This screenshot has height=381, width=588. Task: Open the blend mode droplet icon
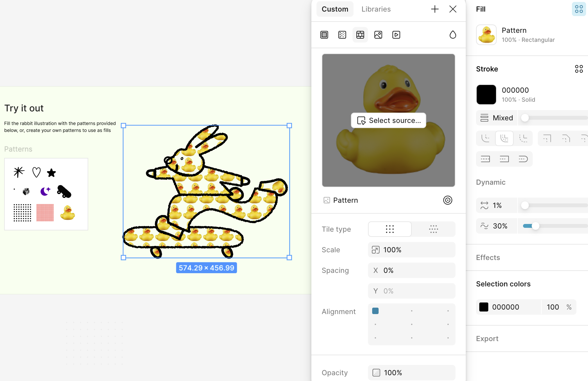[453, 35]
